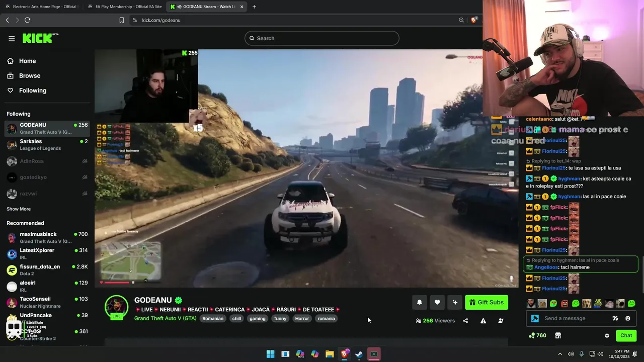Open Brave browser taskbar icon
Screen dimensions: 644x362
click(x=345, y=354)
